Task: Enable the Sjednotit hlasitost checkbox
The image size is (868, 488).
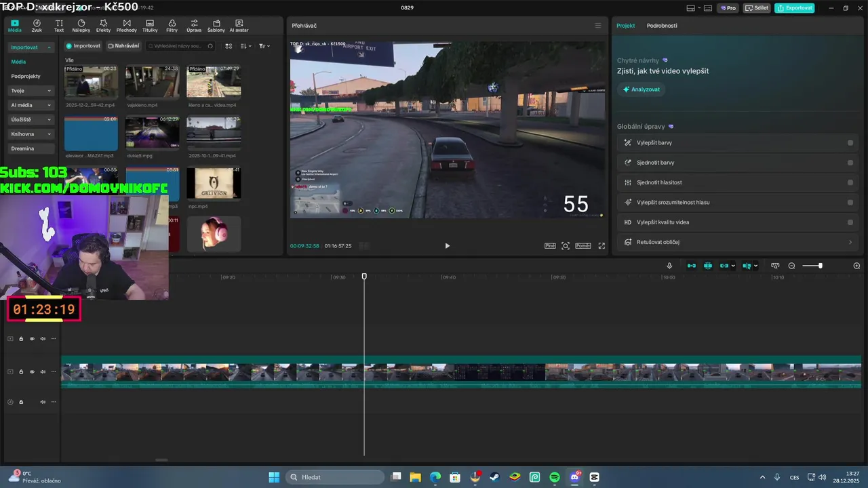Action: (x=850, y=182)
